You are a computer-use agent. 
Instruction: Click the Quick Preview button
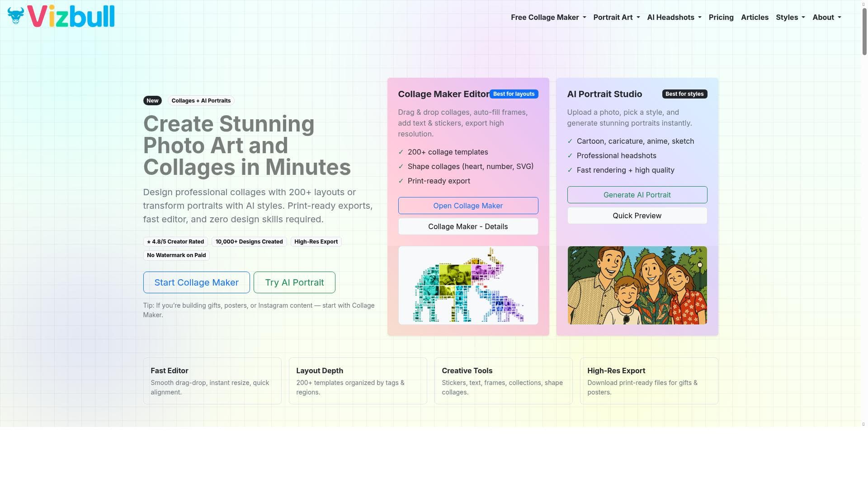click(637, 216)
